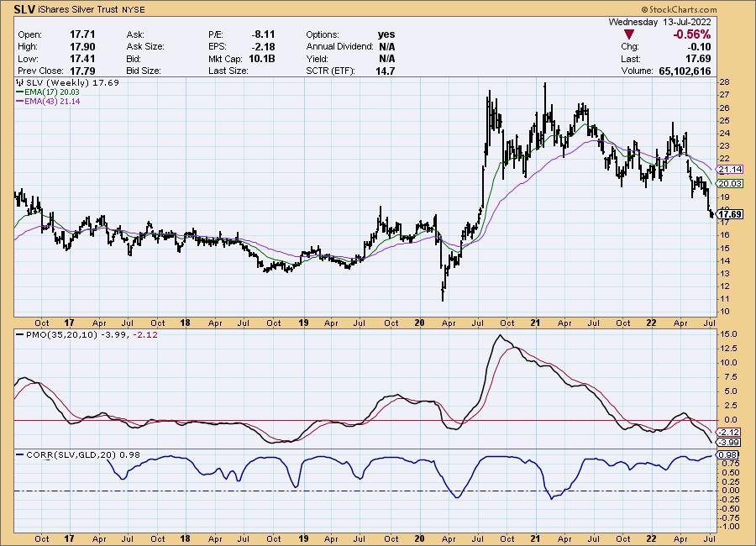
Task: Click the StockCharts.com copyright label
Action: coord(679,9)
